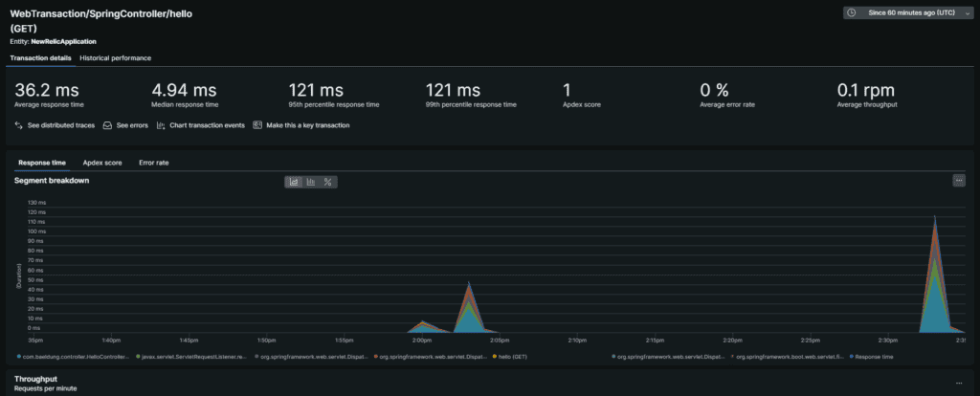The width and height of the screenshot is (980, 396).
Task: Toggle com.baeldung.controller.HelloController legend series
Action: point(77,356)
